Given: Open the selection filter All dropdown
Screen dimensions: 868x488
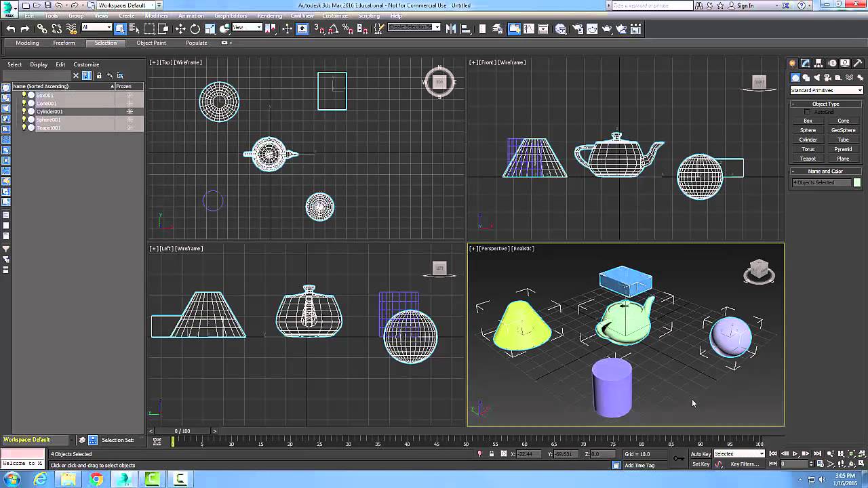Looking at the screenshot, I should 97,28.
